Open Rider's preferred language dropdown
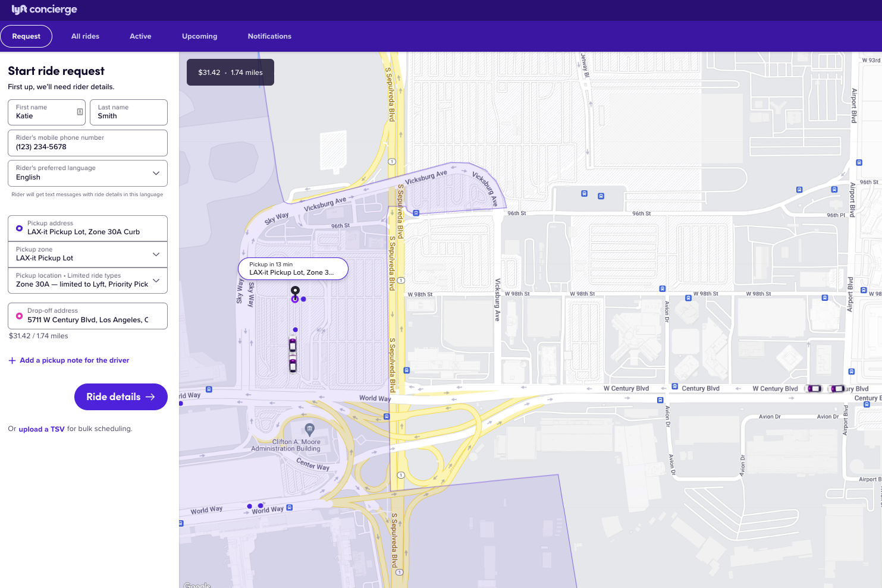Image resolution: width=882 pixels, height=588 pixels. [x=87, y=173]
